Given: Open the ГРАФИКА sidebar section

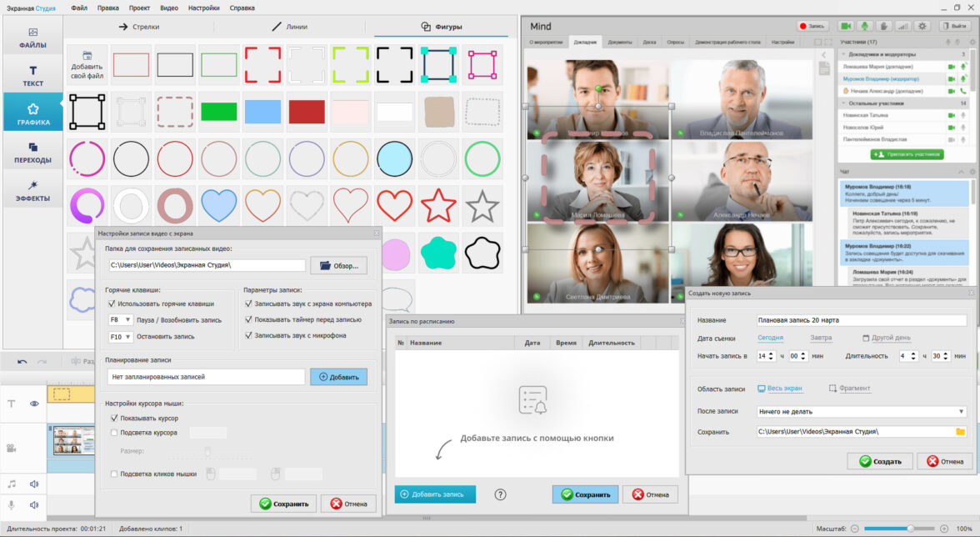Looking at the screenshot, I should click(x=32, y=113).
